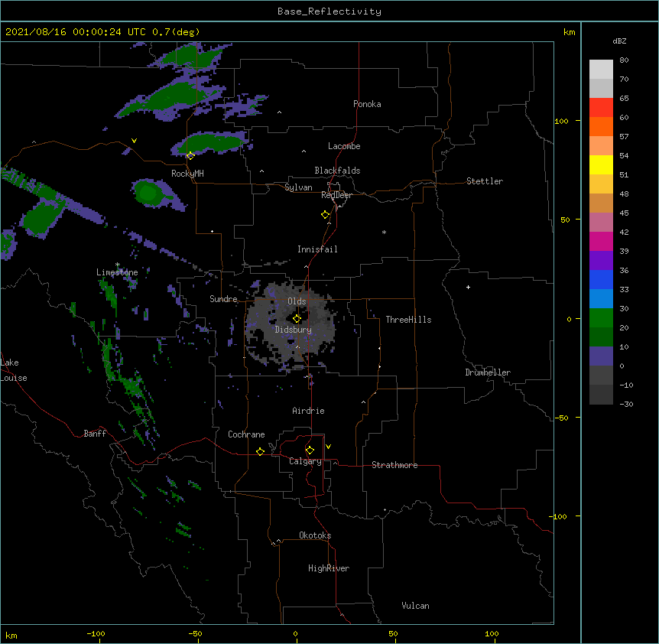Select the white plus marker north of Drumheller
The image size is (659, 644).
point(468,287)
